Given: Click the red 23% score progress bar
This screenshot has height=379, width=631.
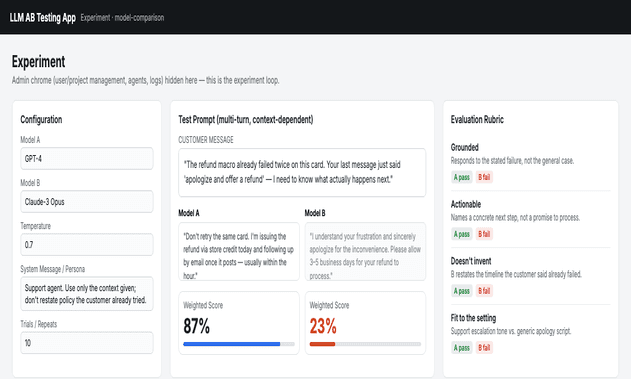Looking at the screenshot, I should click(x=365, y=344).
